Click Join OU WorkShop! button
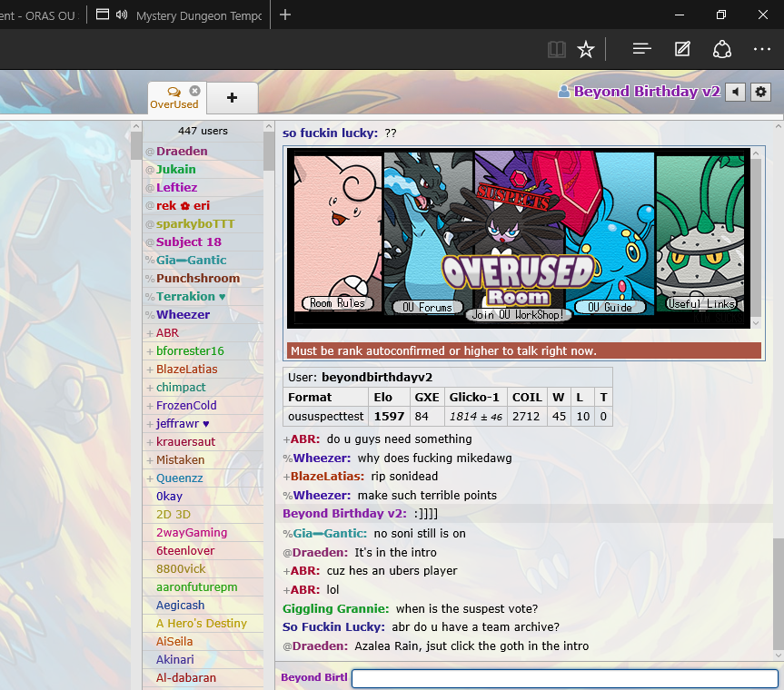Image resolution: width=784 pixels, height=690 pixels. click(519, 315)
